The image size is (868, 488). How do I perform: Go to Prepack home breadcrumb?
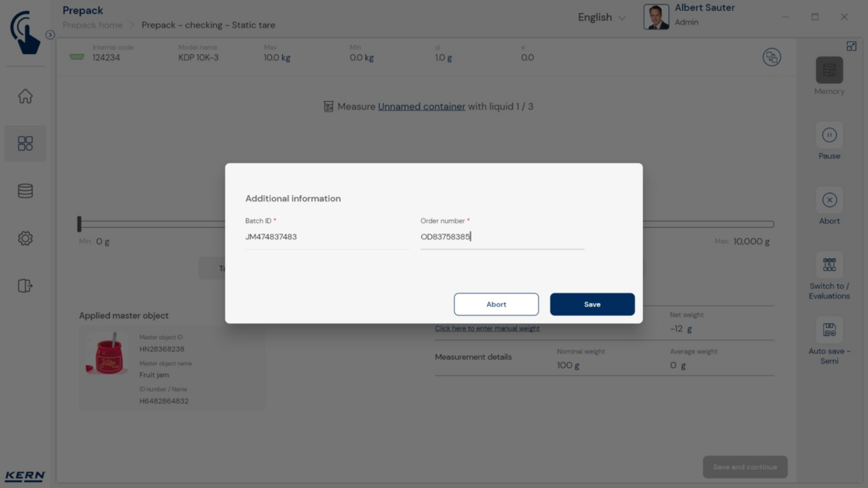[92, 25]
